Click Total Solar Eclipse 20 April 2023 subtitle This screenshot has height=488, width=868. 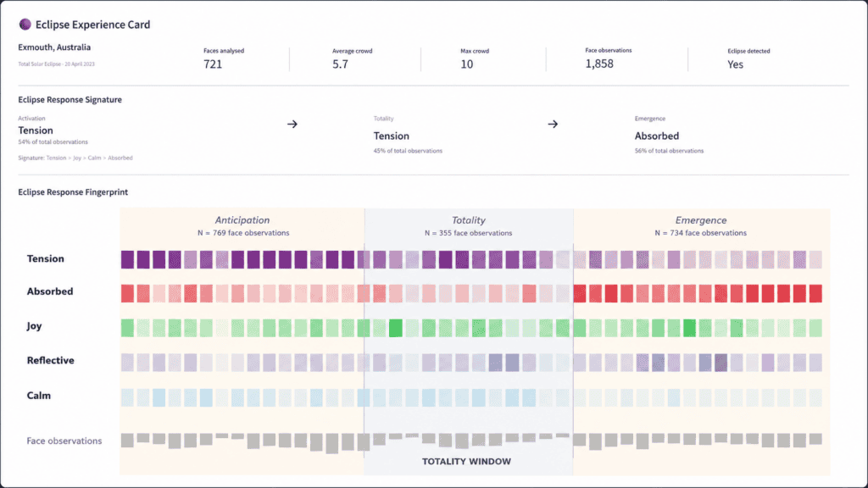pos(57,64)
